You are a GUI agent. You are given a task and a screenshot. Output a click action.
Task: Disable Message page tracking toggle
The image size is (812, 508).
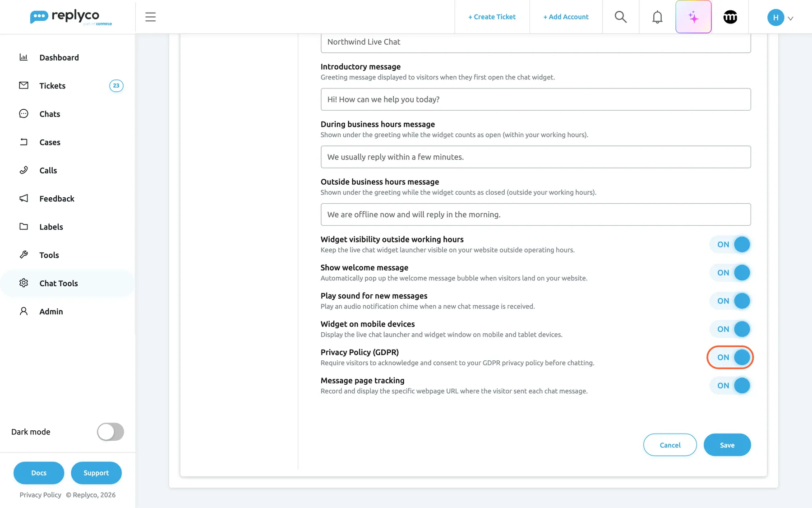[730, 386]
